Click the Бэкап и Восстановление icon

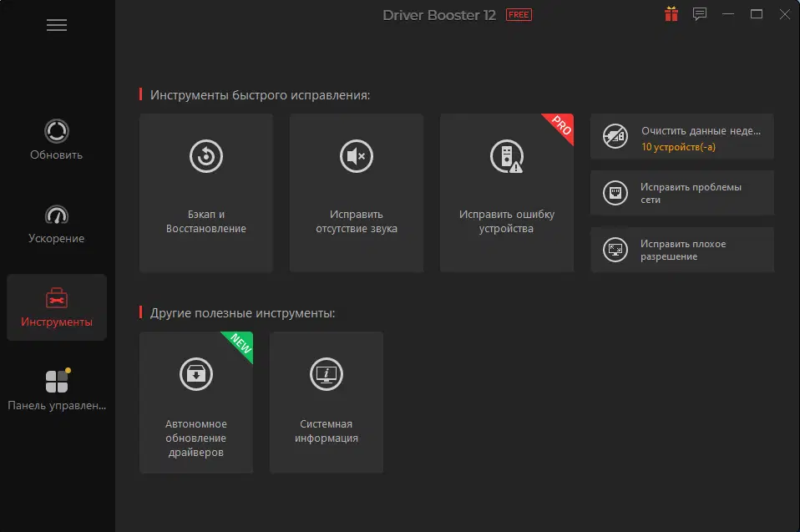[x=206, y=156]
